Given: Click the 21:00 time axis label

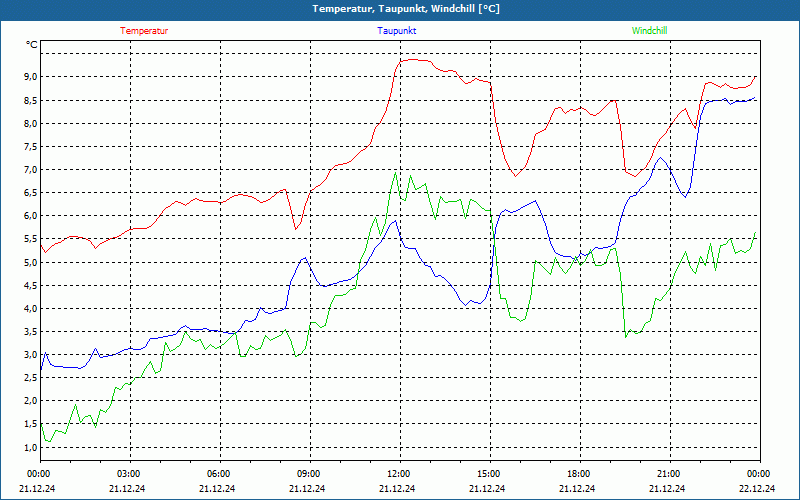Looking at the screenshot, I should coord(670,473).
